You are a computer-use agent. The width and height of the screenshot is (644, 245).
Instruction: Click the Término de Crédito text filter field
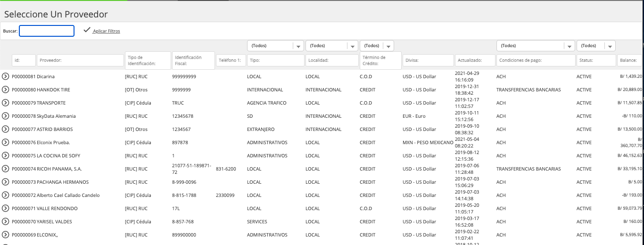pos(380,60)
